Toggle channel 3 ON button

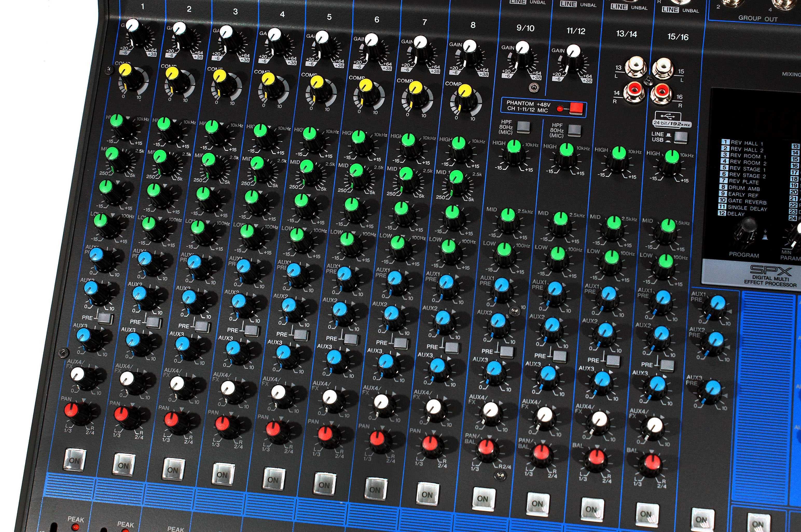coord(173,470)
